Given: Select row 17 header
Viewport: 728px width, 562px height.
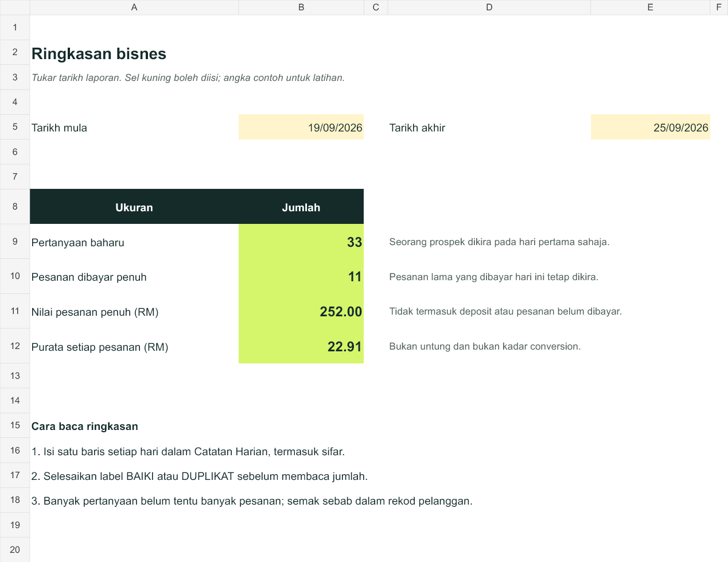Looking at the screenshot, I should point(15,475).
